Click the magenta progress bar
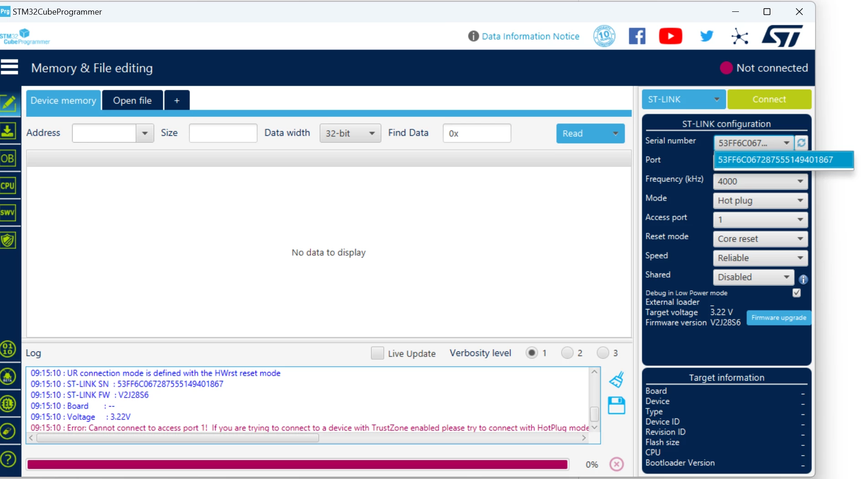868x479 pixels. (x=297, y=464)
